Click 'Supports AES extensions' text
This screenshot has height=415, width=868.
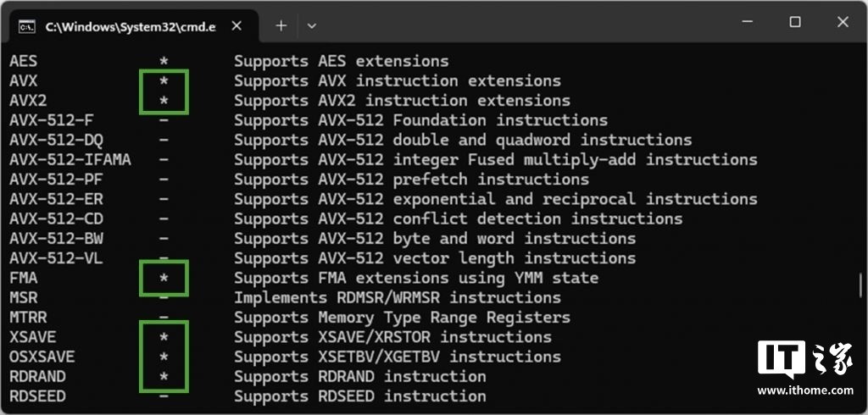[x=341, y=61]
